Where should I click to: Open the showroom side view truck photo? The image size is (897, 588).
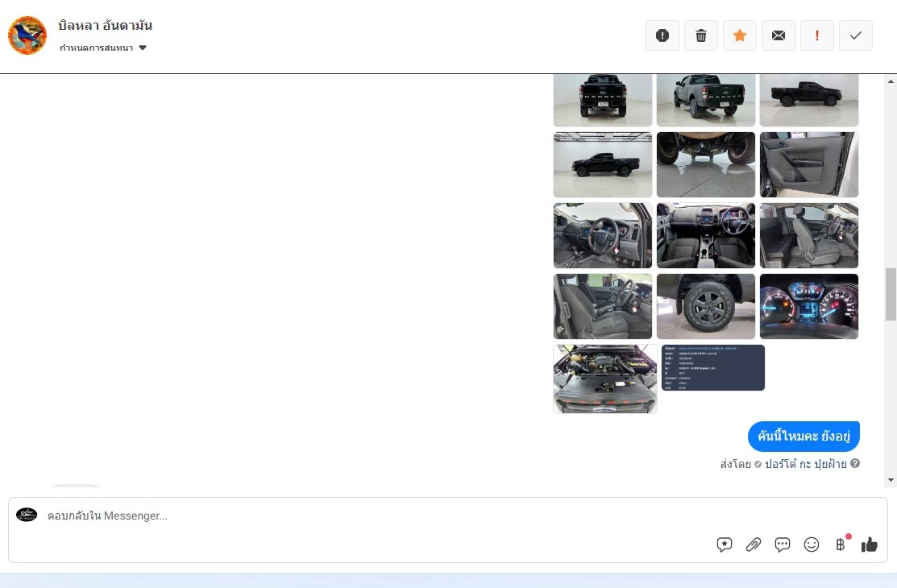603,165
